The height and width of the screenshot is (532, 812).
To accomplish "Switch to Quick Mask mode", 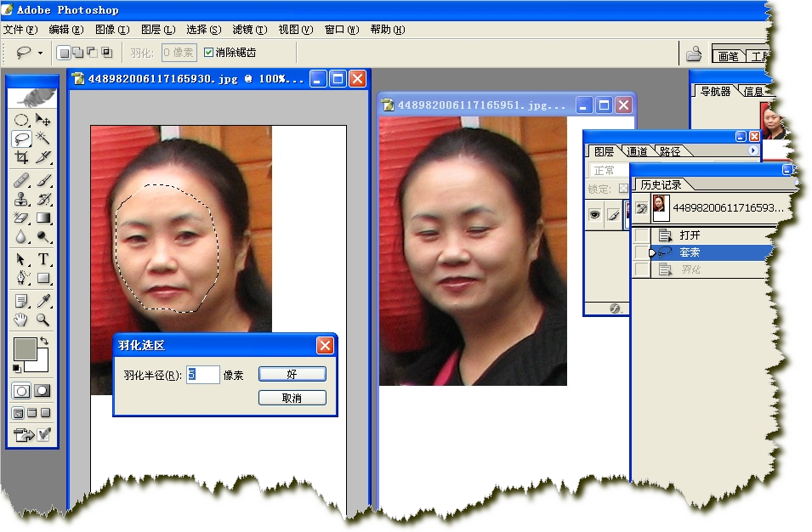I will pos(43,391).
